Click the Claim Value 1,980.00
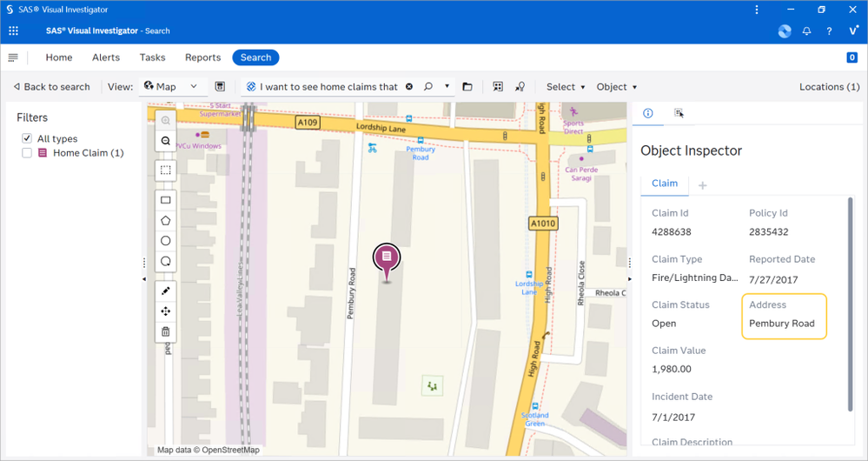The image size is (868, 461). tap(672, 369)
